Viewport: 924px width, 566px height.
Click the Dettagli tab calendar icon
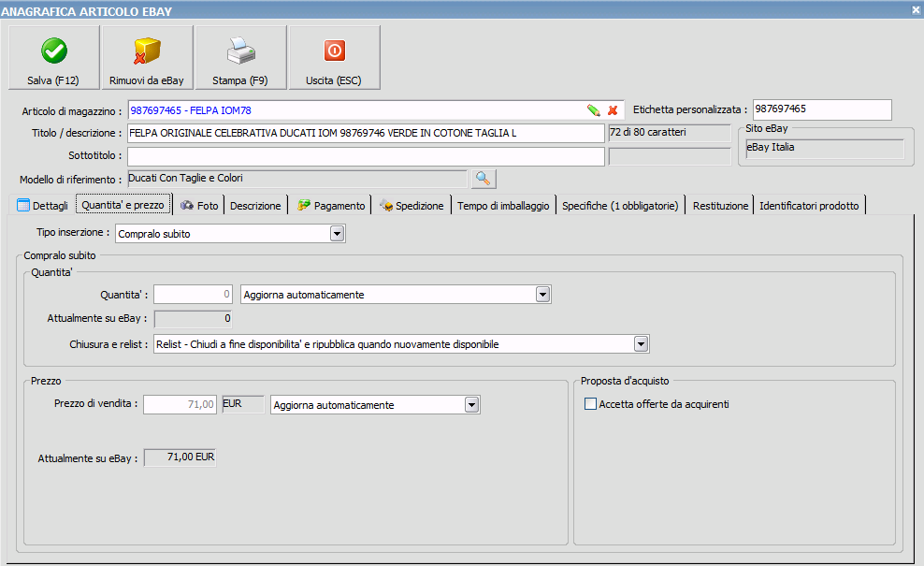pos(23,205)
